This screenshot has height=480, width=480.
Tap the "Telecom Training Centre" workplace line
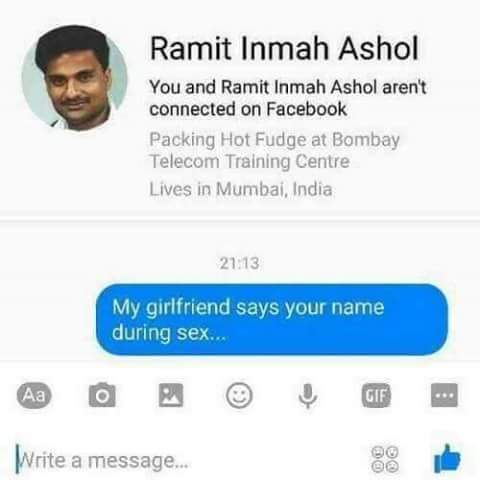(x=250, y=162)
